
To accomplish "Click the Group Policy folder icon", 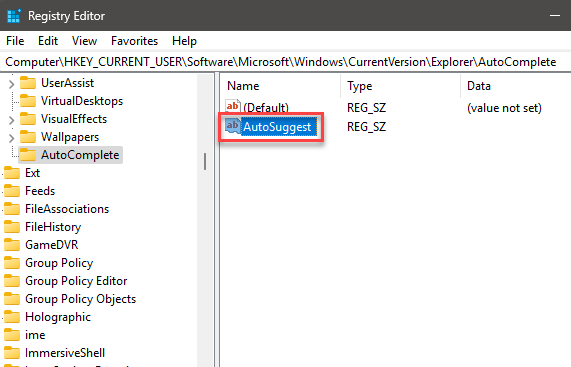I will pyautogui.click(x=12, y=263).
